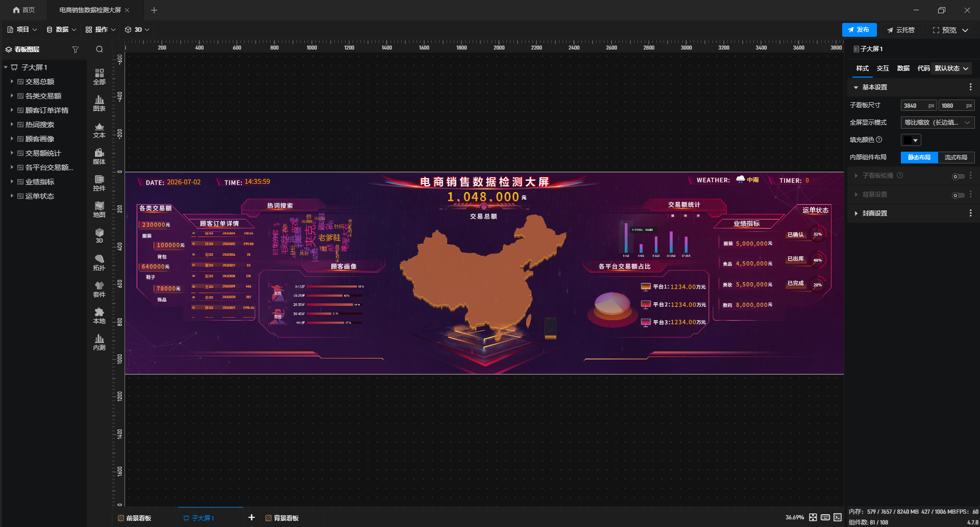Collapse the 子大屏1 tree node

(6, 67)
